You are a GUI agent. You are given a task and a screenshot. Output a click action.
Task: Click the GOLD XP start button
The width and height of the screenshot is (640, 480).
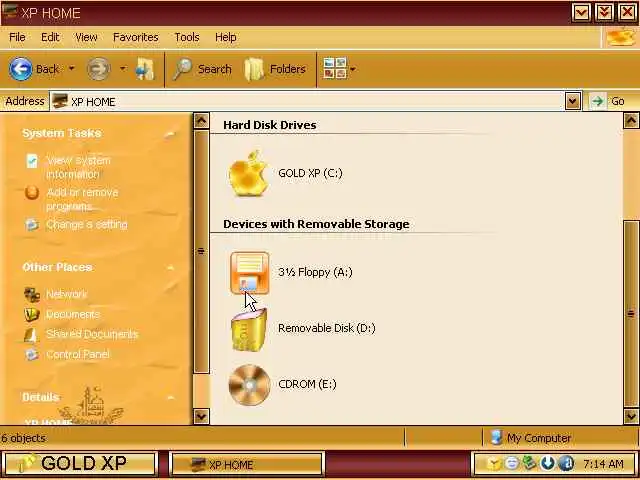(80, 464)
